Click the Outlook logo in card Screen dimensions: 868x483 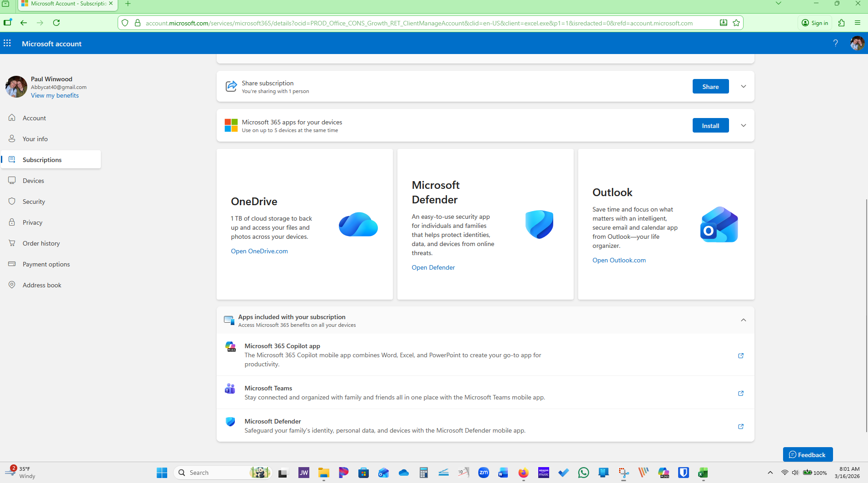[x=719, y=224]
